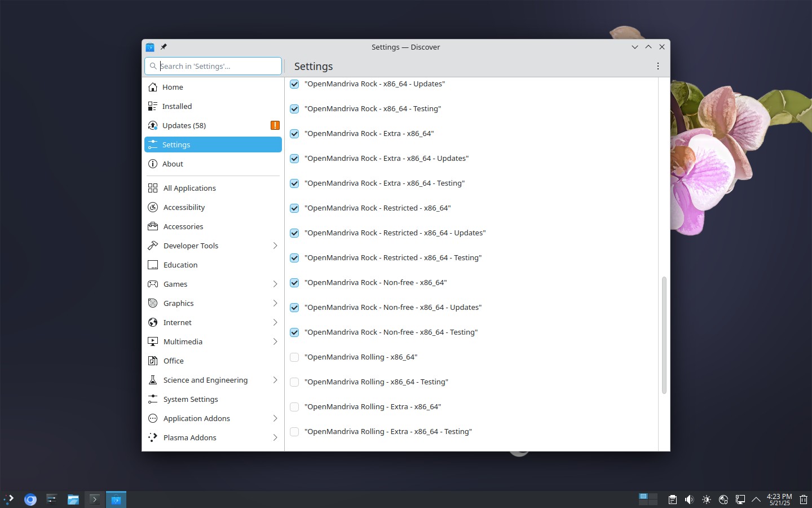The width and height of the screenshot is (812, 508).
Task: Uncheck OpenMandriva Rock x86_64 Testing repository
Action: [x=294, y=109]
